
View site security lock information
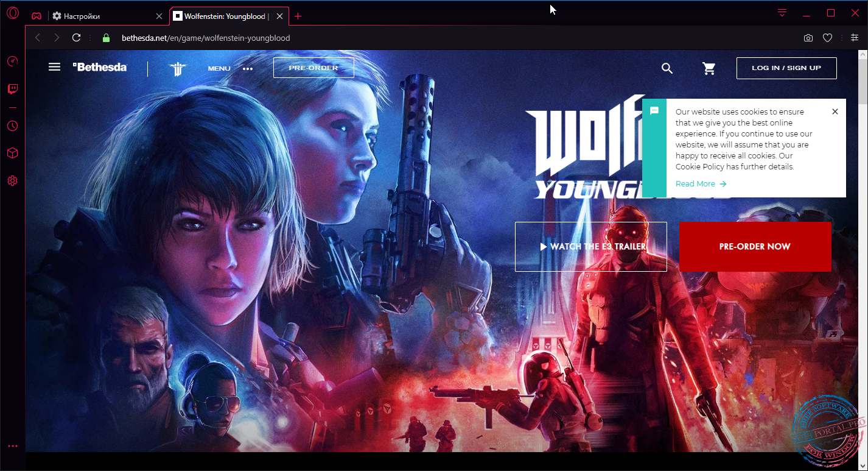pyautogui.click(x=107, y=38)
